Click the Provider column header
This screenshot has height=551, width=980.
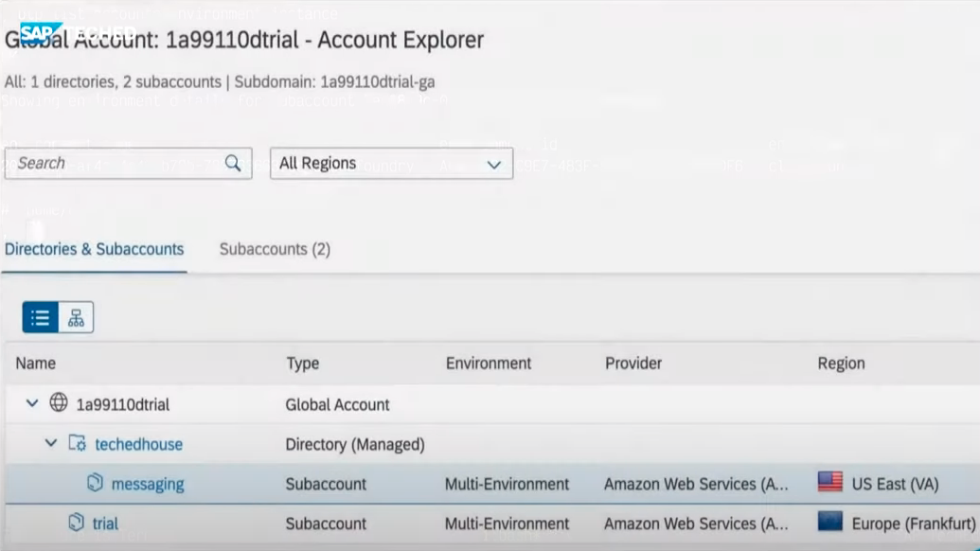[633, 364]
